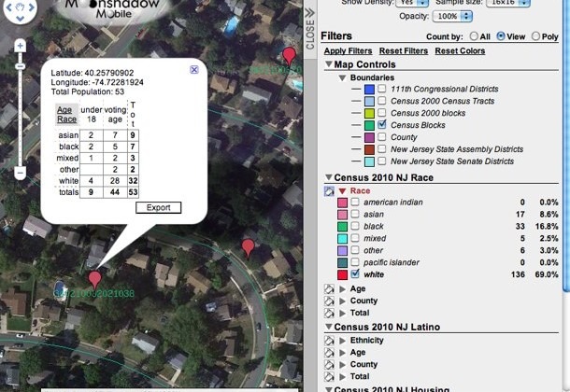The image size is (570, 392).
Task: Check the mixed race filter
Action: [x=355, y=238]
